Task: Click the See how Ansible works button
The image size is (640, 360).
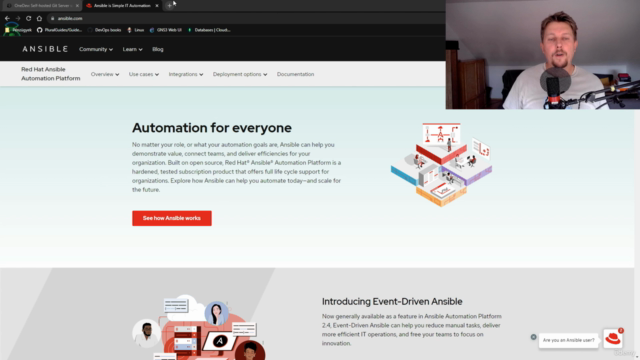Action: pyautogui.click(x=172, y=218)
